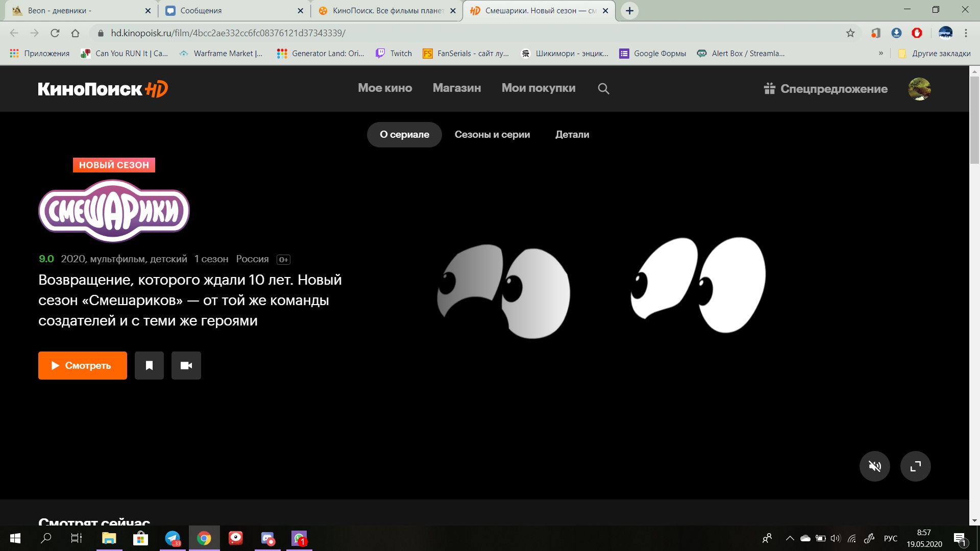Click the address bar URL

pyautogui.click(x=228, y=33)
